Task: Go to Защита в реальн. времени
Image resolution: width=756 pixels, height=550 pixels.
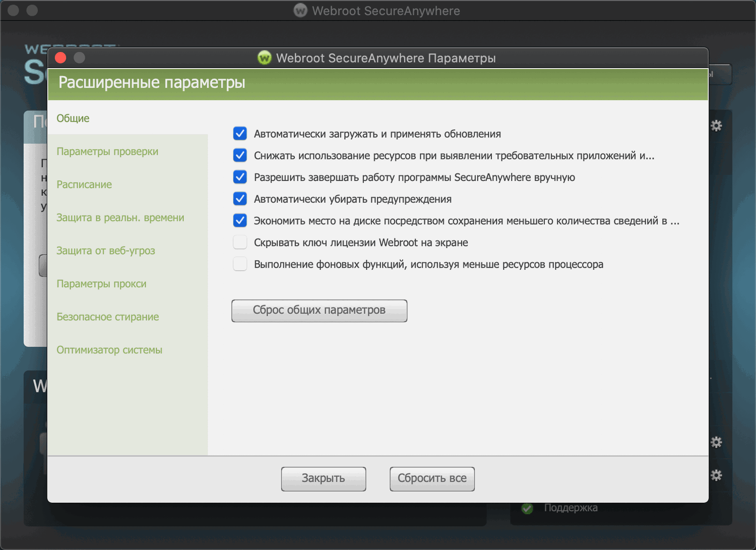Action: coord(120,218)
